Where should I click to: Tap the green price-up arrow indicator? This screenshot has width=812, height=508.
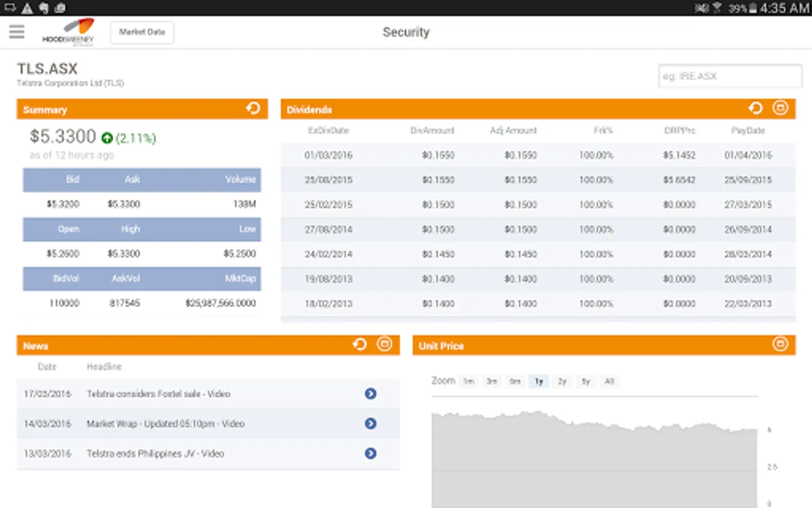tap(107, 138)
